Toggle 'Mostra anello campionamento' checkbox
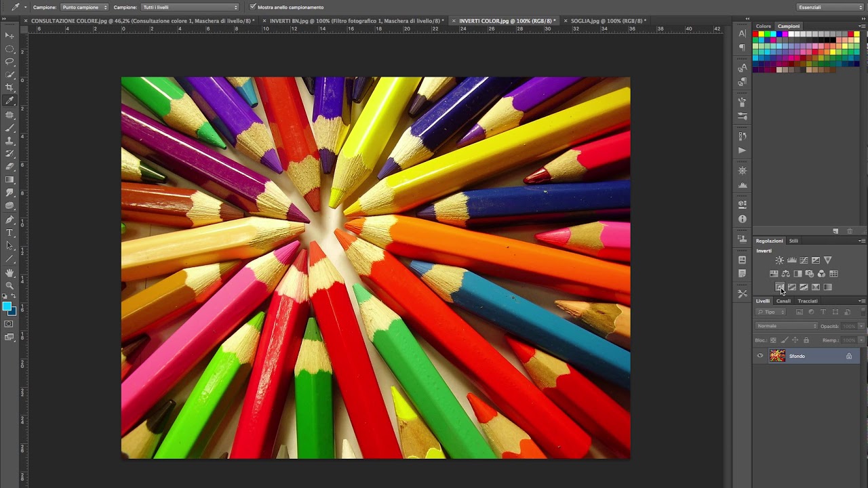Image resolution: width=868 pixels, height=488 pixels. pos(253,7)
